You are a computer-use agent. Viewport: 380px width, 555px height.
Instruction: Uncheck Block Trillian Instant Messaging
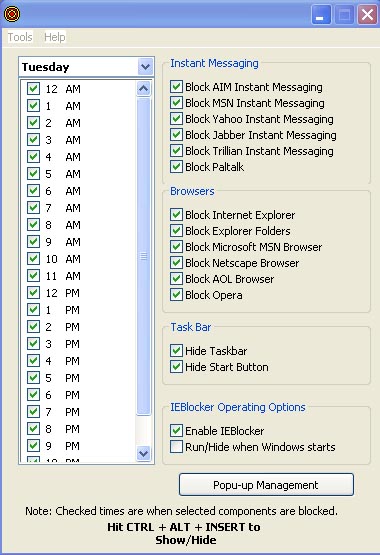(176, 150)
